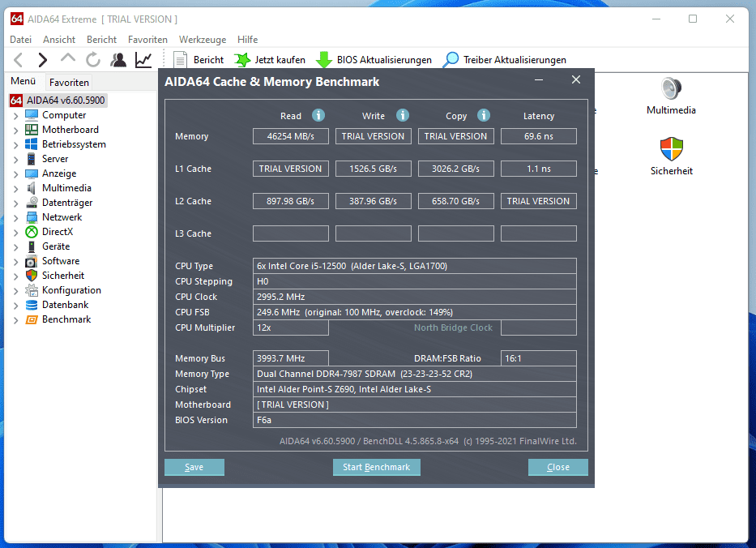
Task: Click the CPU Multiplier field 12x
Action: pos(291,328)
